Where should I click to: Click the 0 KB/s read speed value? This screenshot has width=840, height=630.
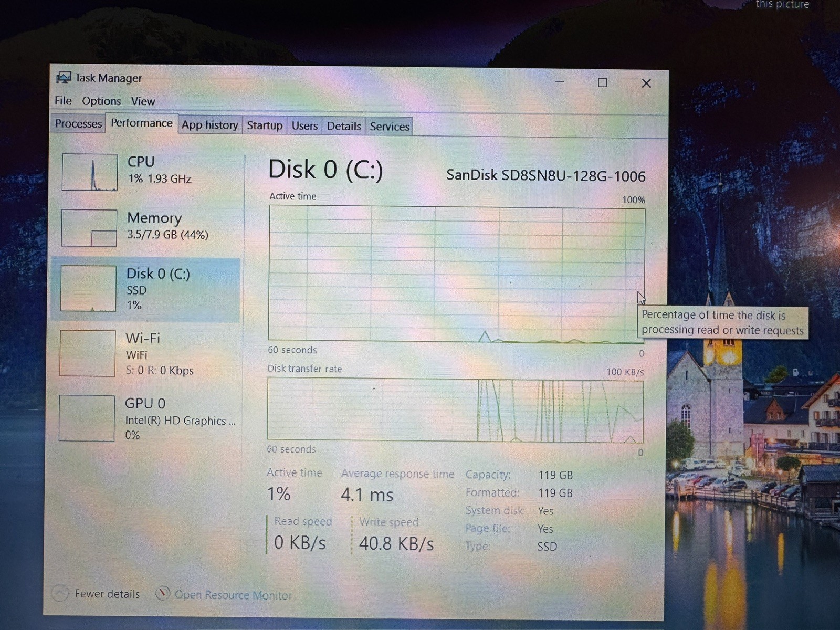[x=300, y=542]
